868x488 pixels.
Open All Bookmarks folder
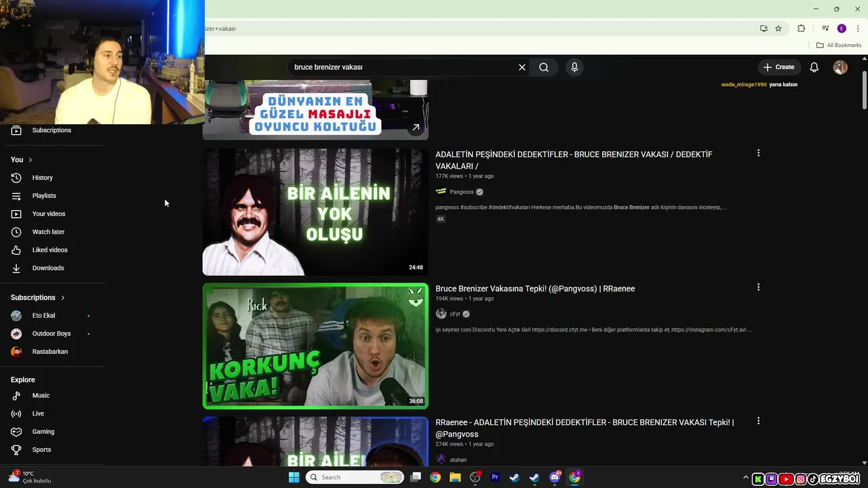click(x=839, y=45)
